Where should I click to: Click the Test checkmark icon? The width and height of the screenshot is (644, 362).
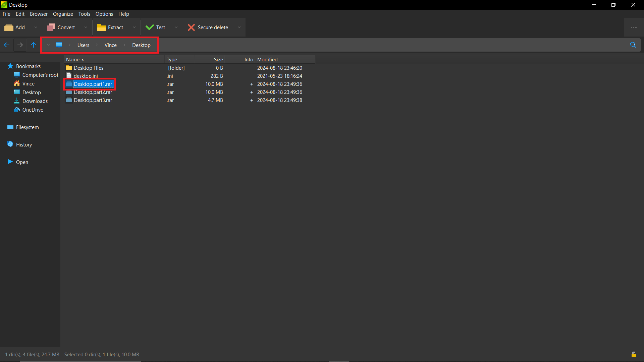pyautogui.click(x=150, y=27)
